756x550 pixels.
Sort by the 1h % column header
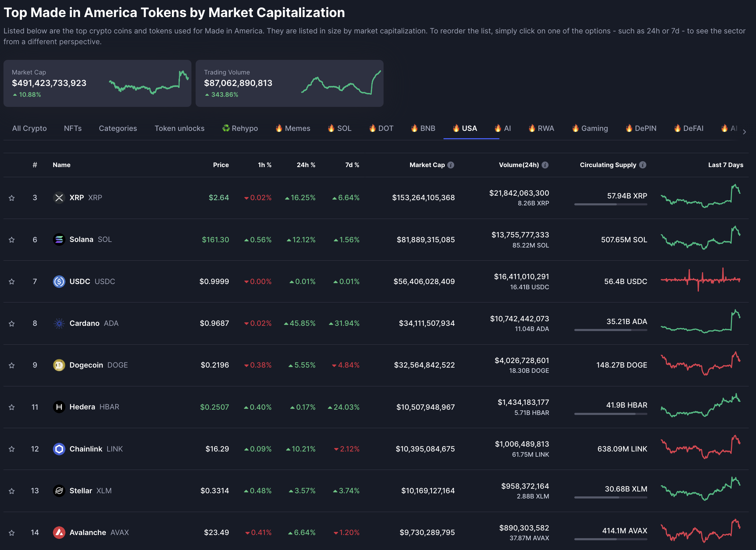click(x=265, y=165)
